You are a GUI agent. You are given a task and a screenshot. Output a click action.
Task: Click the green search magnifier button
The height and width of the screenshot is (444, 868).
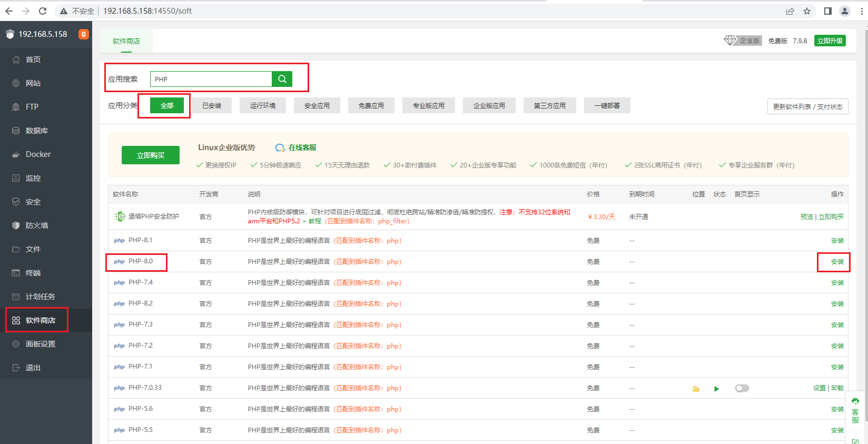(x=282, y=79)
